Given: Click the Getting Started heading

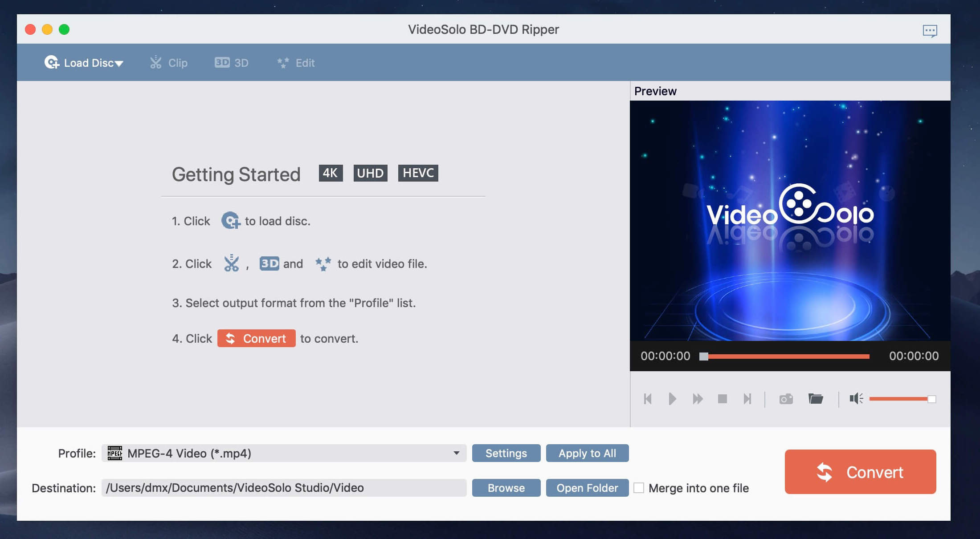Looking at the screenshot, I should point(236,174).
